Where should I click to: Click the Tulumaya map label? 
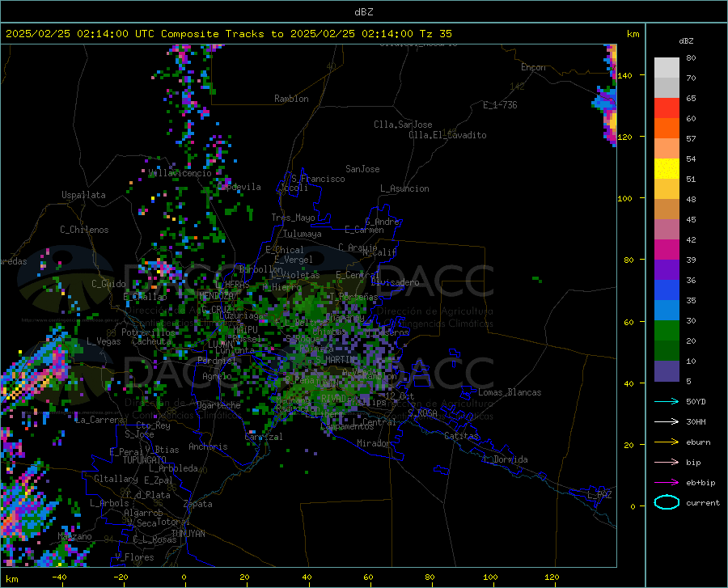point(302,234)
